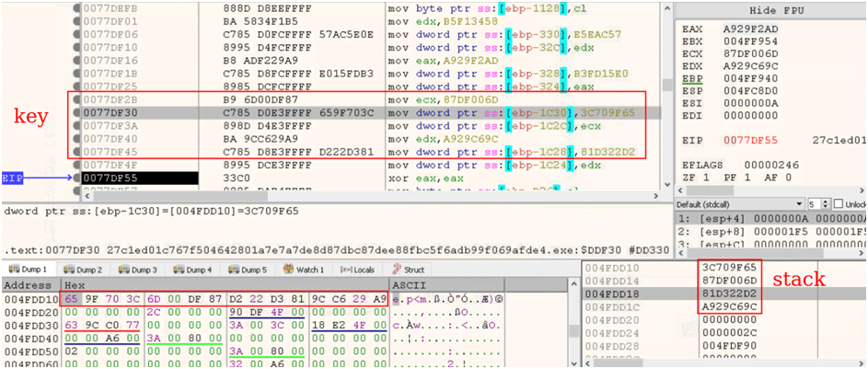Click the disassembly horizontal scrollbar track
Screen dimensions: 868x369
(x=370, y=196)
